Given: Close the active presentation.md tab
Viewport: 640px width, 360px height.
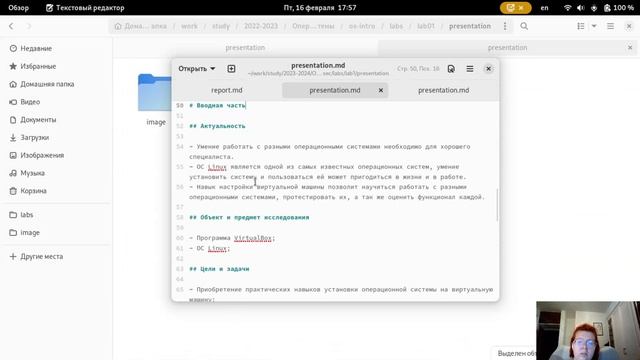Looking at the screenshot, I should point(380,90).
